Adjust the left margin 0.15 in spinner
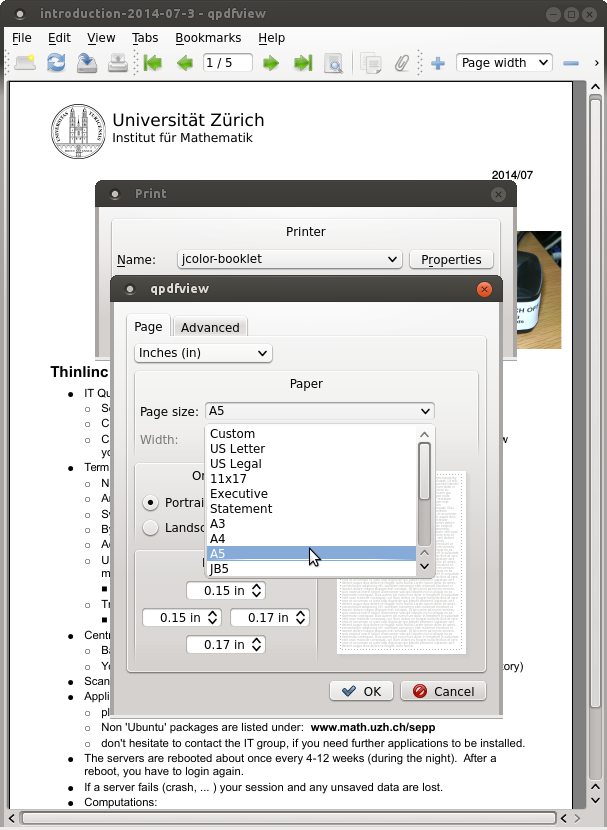 (x=182, y=618)
